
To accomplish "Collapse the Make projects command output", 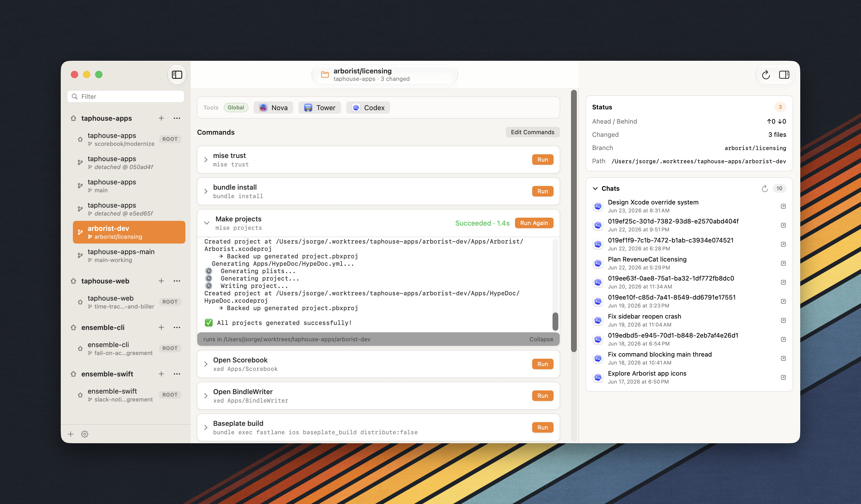I will pyautogui.click(x=207, y=223).
